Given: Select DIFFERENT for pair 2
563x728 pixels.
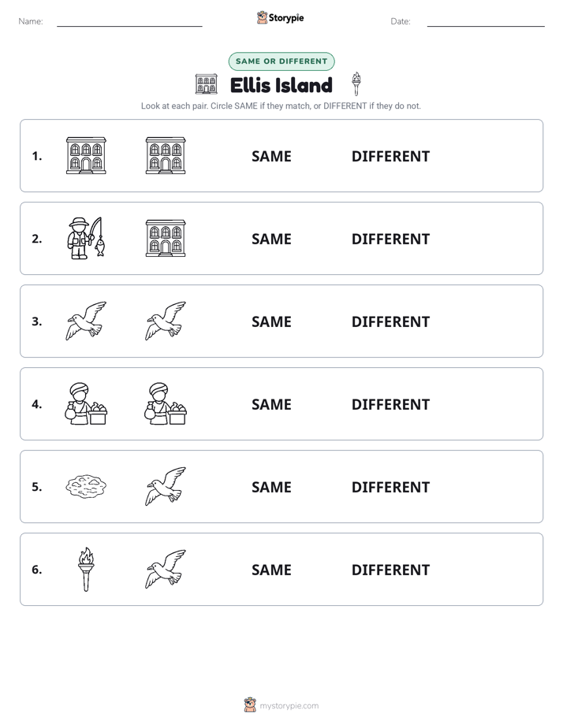Looking at the screenshot, I should click(390, 239).
